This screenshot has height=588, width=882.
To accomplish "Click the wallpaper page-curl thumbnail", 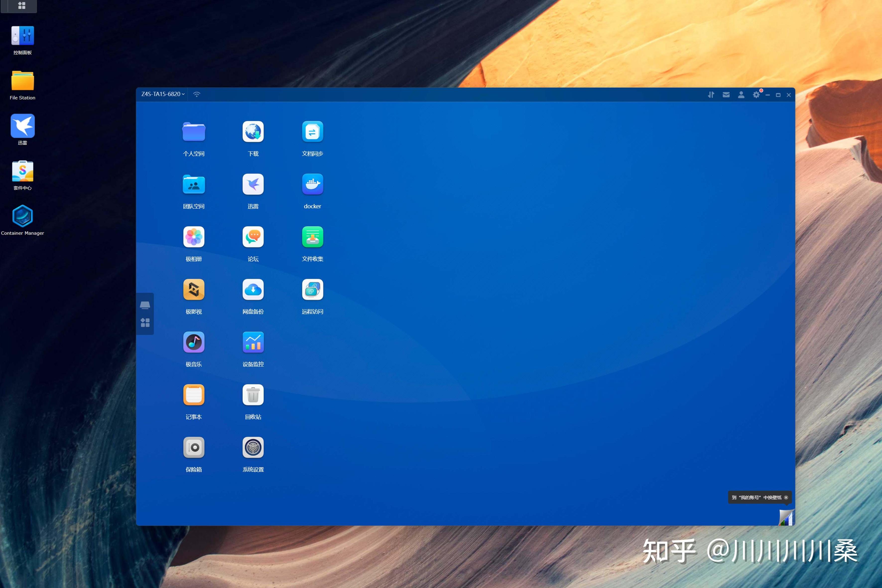I will coord(786,518).
